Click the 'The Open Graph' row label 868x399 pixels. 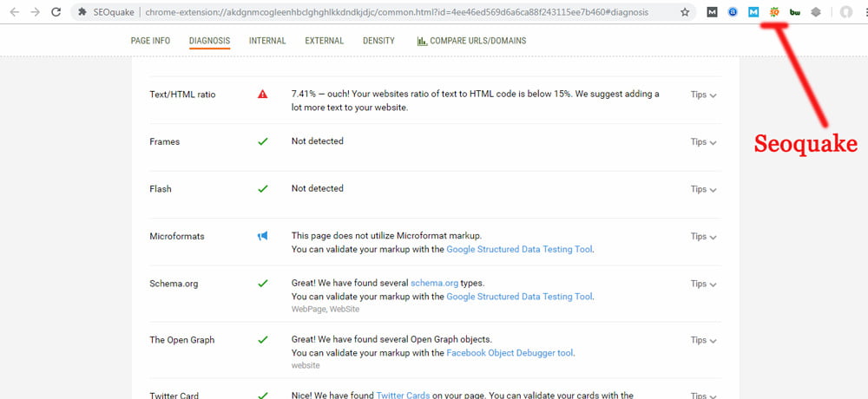[182, 340]
